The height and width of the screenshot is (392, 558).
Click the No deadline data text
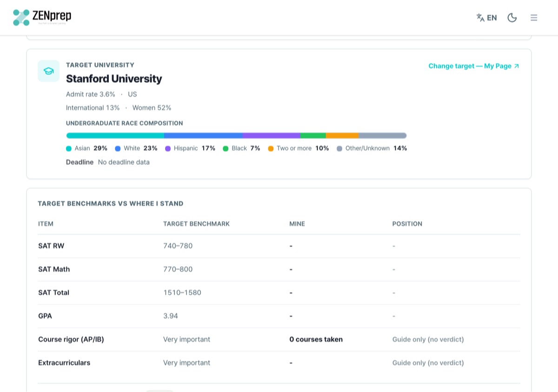click(124, 162)
